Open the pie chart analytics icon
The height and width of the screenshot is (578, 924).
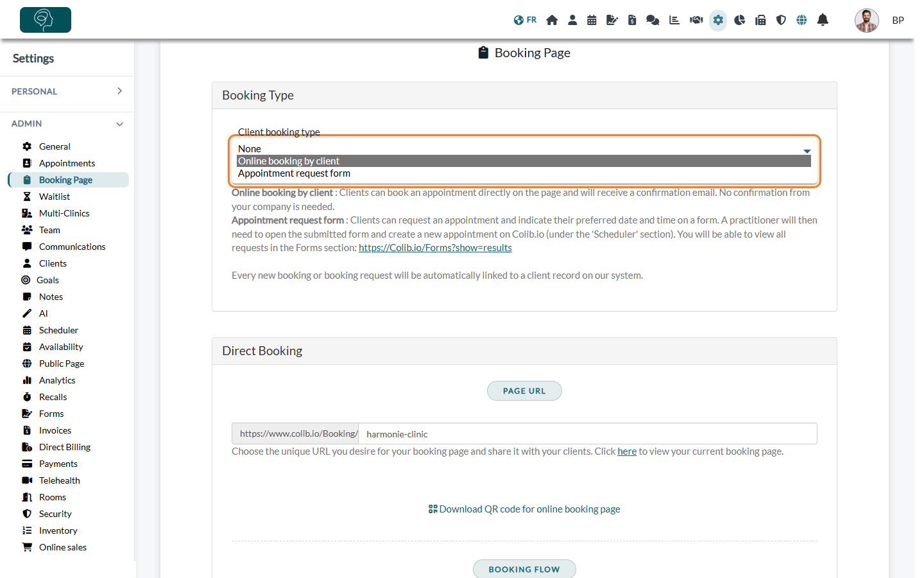[x=740, y=20]
